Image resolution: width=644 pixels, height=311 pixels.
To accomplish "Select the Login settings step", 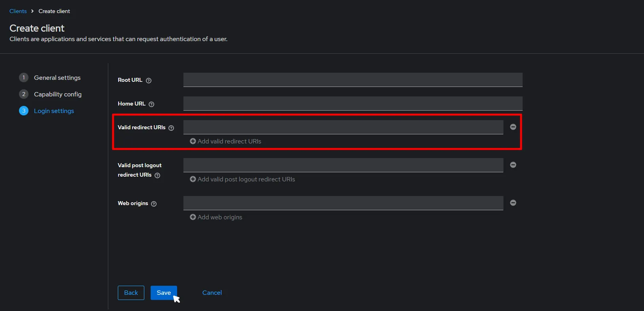I will (54, 111).
